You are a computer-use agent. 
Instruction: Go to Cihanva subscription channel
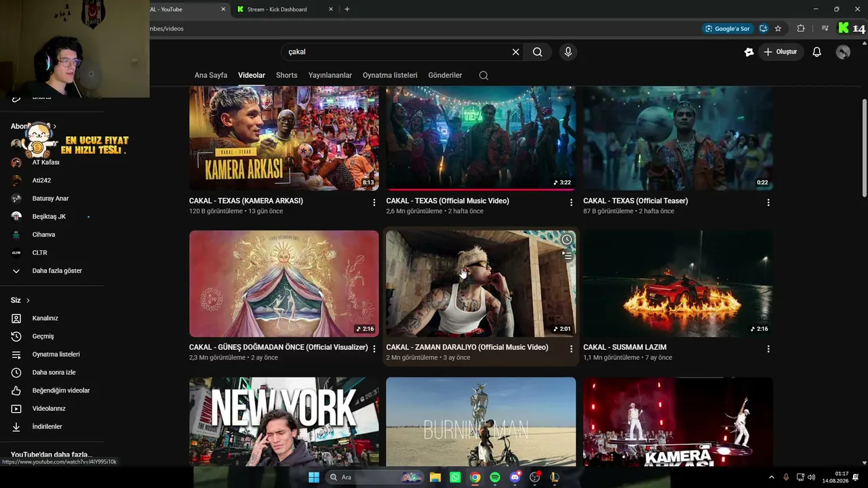point(43,235)
